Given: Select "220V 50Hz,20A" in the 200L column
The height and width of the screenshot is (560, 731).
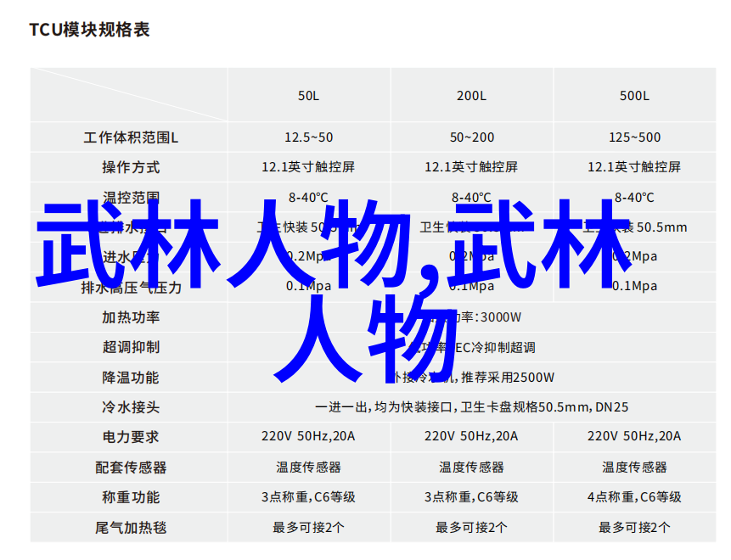Looking at the screenshot, I should [x=471, y=436].
